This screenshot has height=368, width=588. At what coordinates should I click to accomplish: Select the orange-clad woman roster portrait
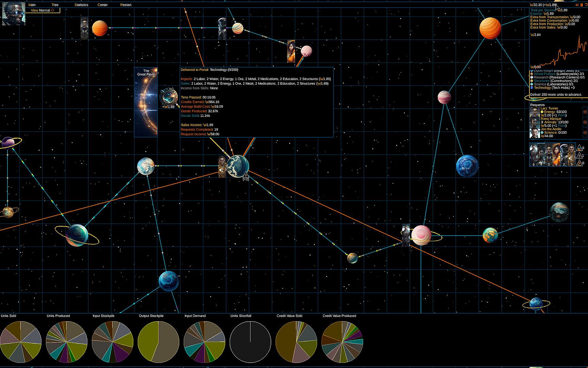point(556,155)
